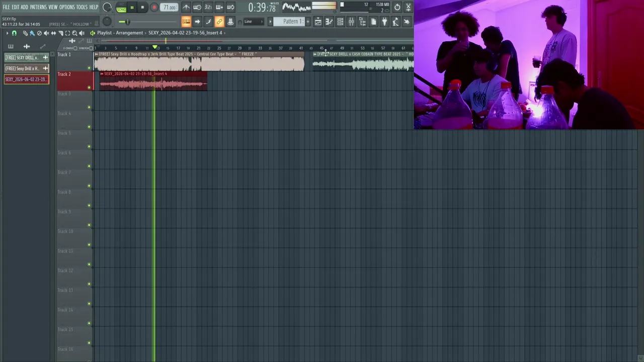The width and height of the screenshot is (644, 362).
Task: Click the song position slider
Action: tap(148, 22)
